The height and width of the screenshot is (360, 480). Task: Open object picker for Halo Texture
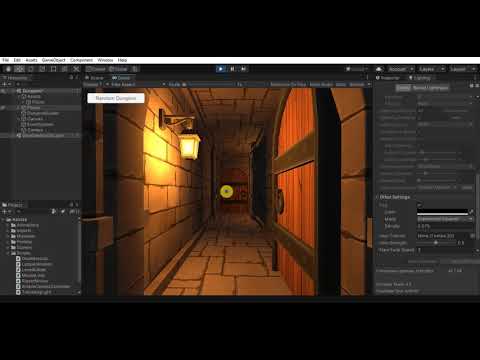pos(472,236)
